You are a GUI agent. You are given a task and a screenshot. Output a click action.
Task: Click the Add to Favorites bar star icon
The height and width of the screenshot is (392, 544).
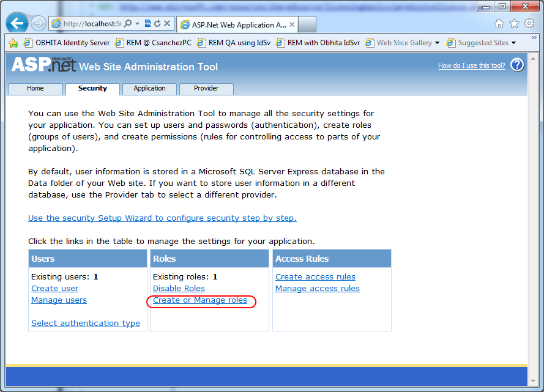click(x=13, y=43)
